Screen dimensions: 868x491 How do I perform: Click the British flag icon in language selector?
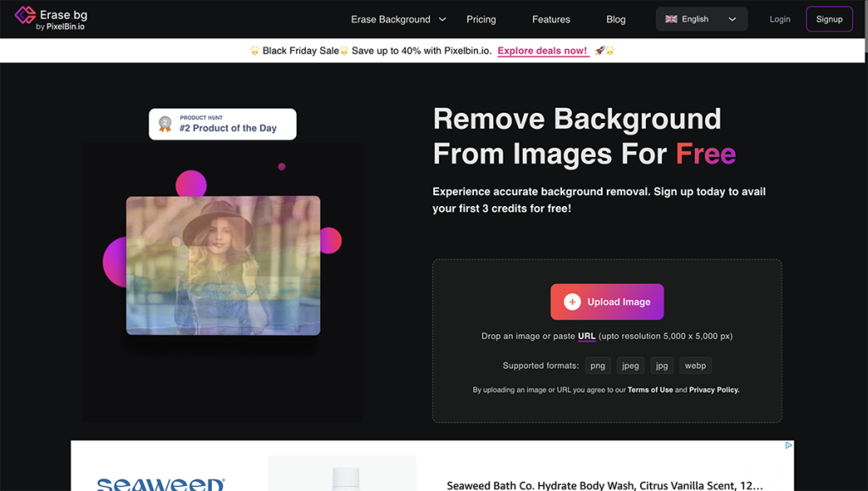click(x=672, y=19)
